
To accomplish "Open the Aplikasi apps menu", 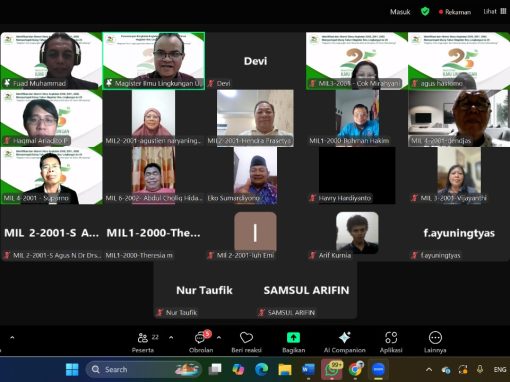I will point(391,342).
